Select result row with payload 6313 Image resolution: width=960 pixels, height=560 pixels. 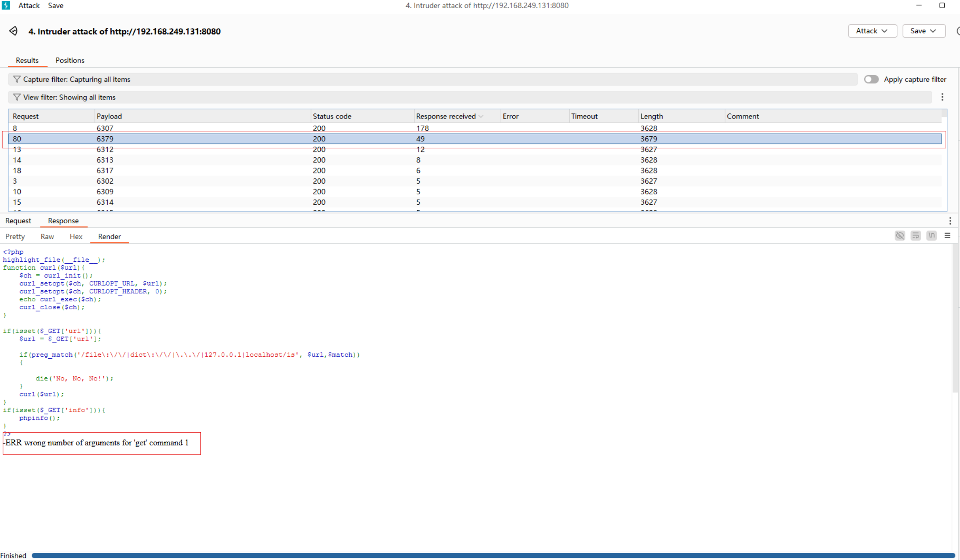point(105,160)
